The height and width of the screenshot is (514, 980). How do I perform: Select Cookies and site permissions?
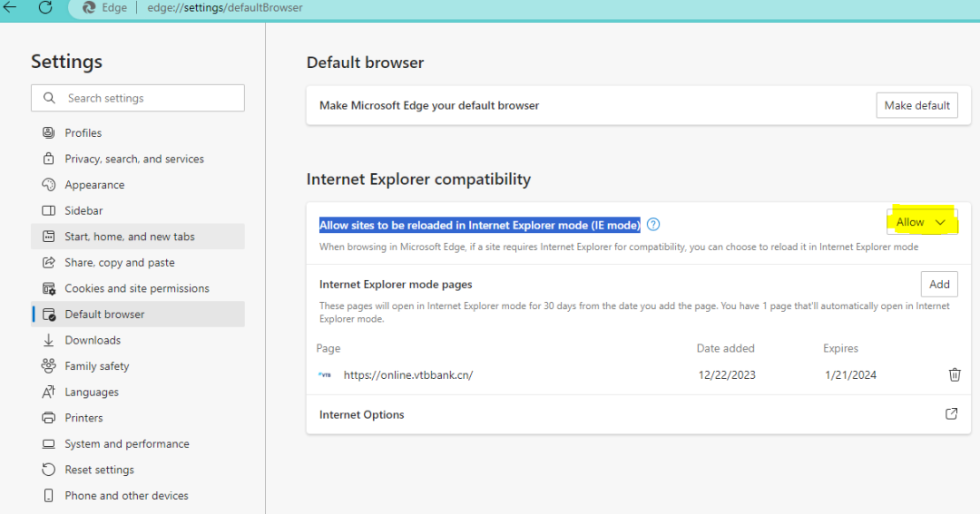pyautogui.click(x=137, y=289)
